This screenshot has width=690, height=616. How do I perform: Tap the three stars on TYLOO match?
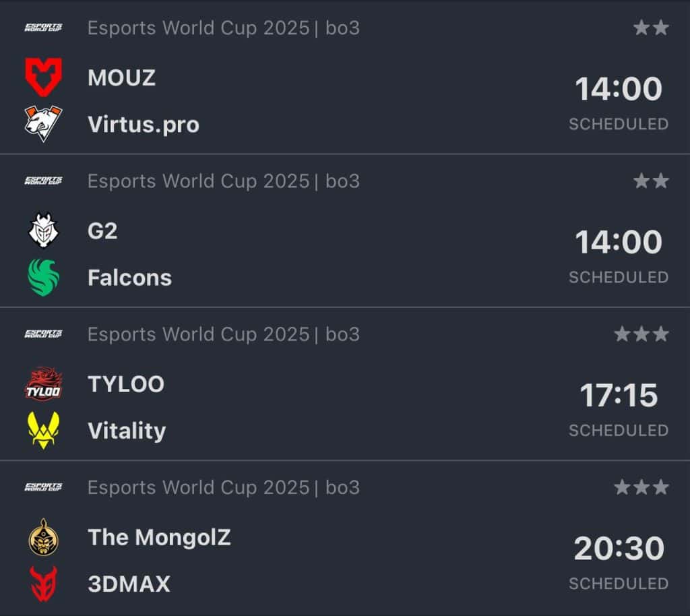click(641, 334)
